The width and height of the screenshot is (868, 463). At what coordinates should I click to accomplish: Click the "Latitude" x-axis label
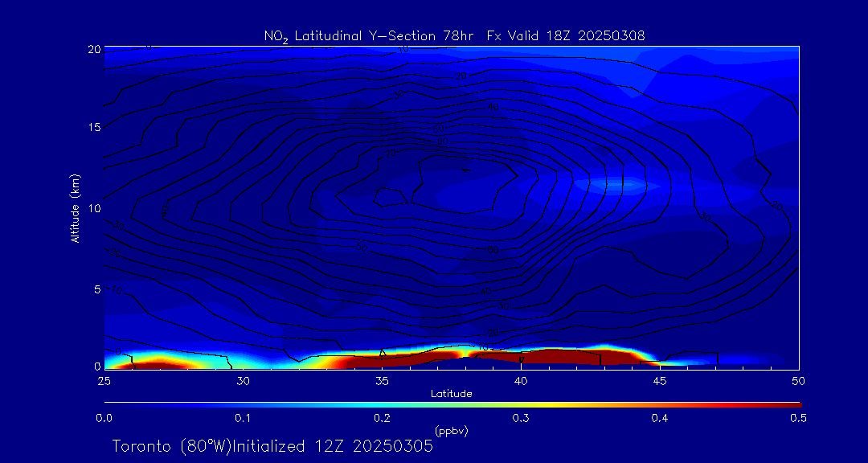[451, 394]
